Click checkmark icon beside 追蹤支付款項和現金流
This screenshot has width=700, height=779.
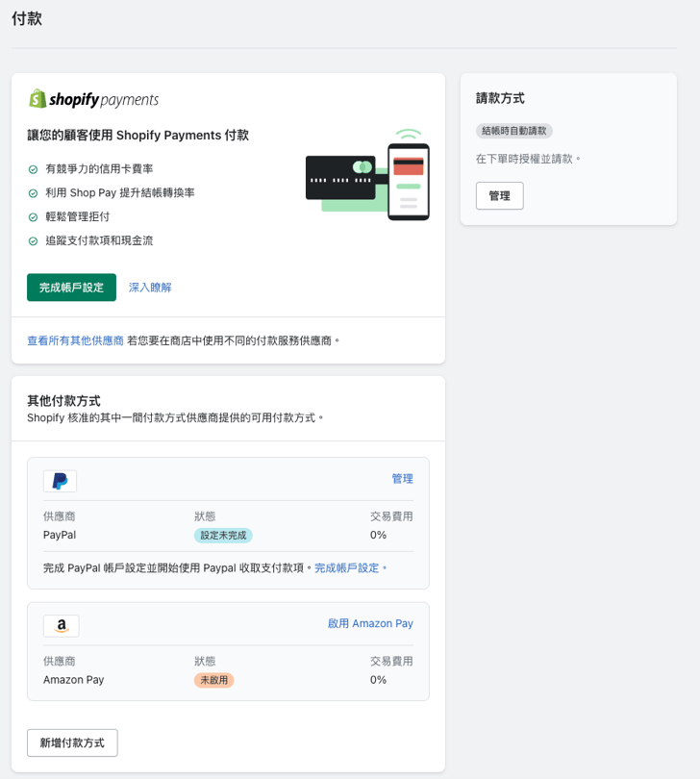[x=33, y=241]
